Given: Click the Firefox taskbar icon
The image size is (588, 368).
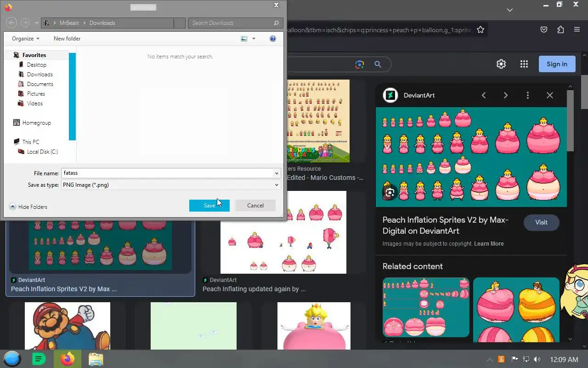Looking at the screenshot, I should [67, 359].
